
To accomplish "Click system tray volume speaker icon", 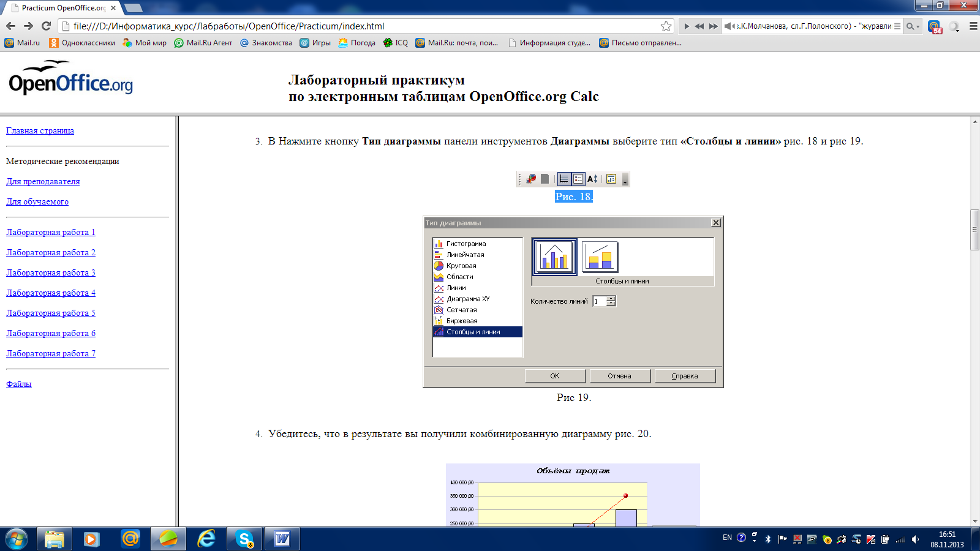I will (x=915, y=539).
